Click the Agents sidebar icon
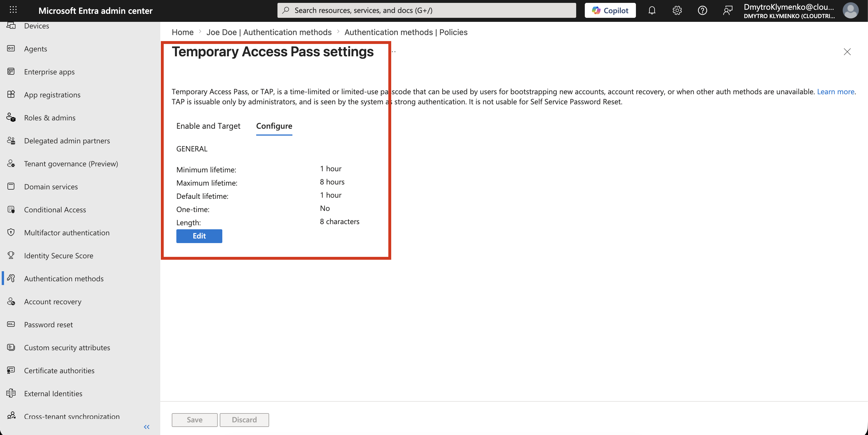The image size is (868, 435). click(11, 49)
